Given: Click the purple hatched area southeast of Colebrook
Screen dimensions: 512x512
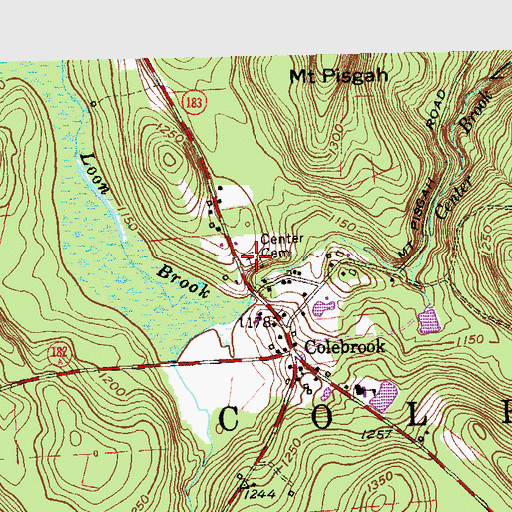Looking at the screenshot, I should point(384,396).
